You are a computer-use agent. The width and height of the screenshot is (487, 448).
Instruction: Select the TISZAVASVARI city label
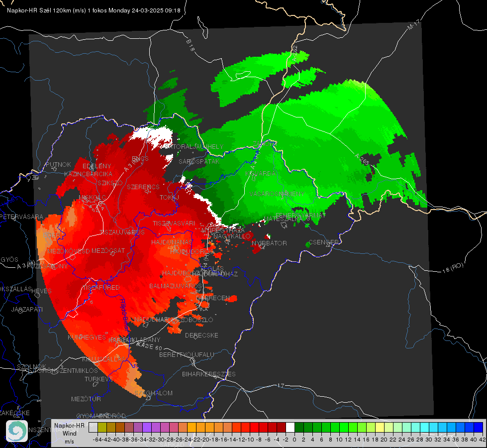tap(174, 223)
